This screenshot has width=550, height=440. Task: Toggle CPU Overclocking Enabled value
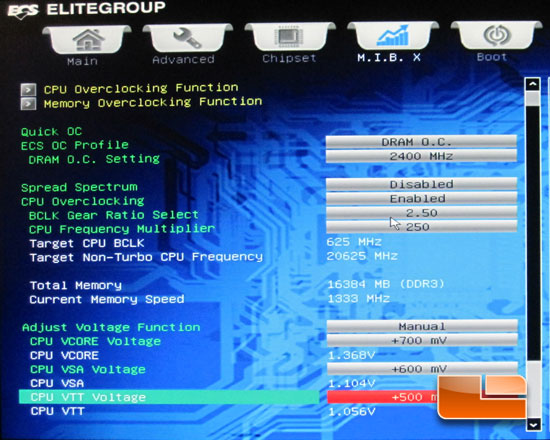tap(421, 199)
